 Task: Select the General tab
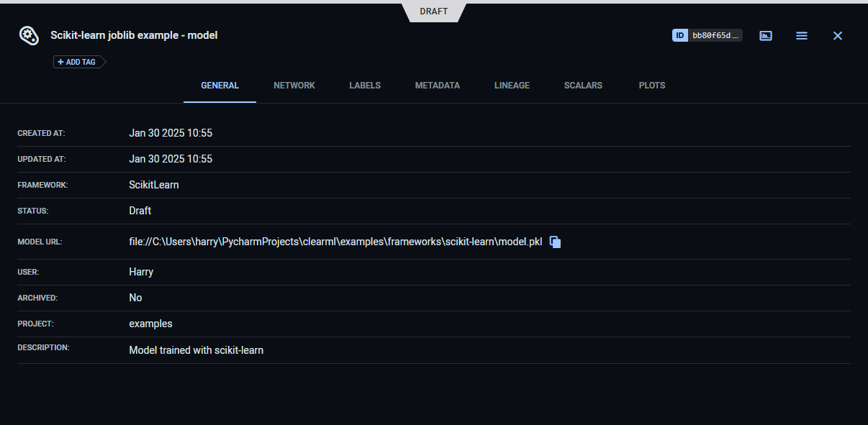(220, 86)
